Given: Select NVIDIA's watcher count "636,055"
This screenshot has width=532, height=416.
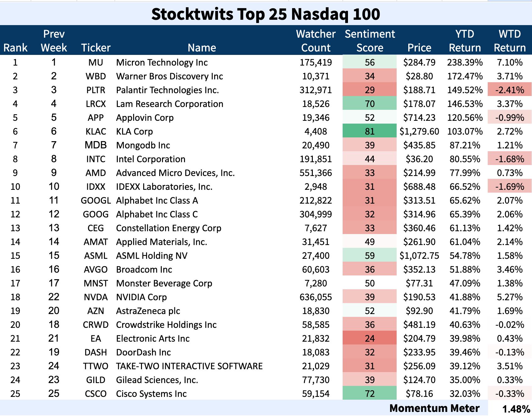Looking at the screenshot, I should pos(316,297).
